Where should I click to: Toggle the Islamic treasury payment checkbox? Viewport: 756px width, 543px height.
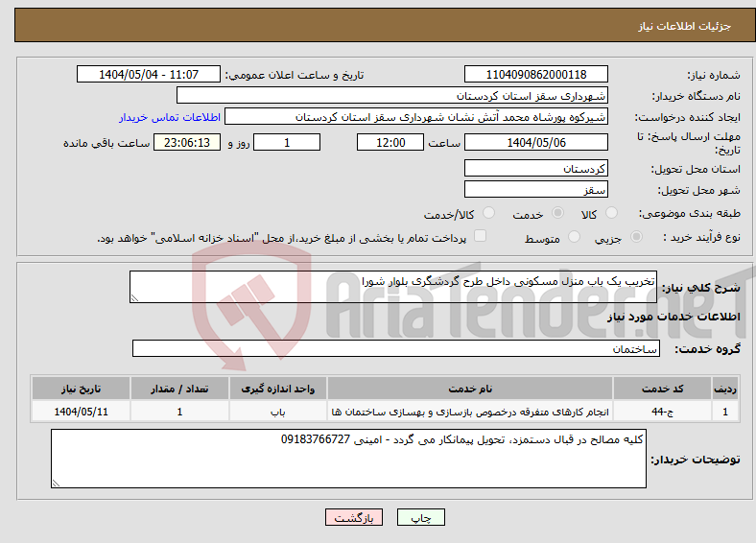pos(480,236)
